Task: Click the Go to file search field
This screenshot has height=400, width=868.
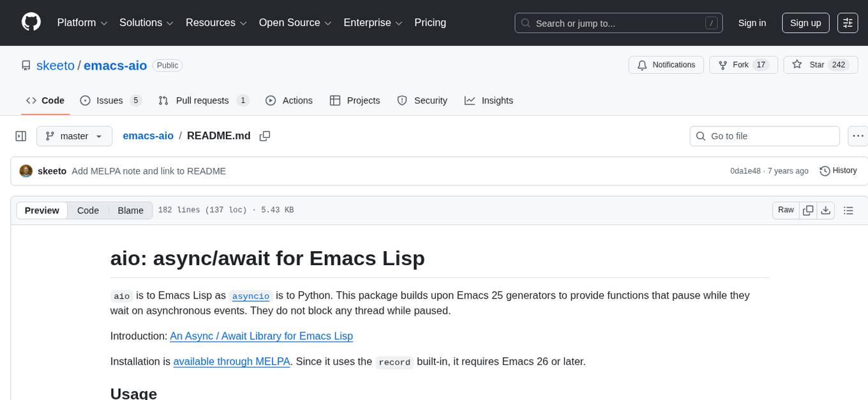Action: pos(764,135)
